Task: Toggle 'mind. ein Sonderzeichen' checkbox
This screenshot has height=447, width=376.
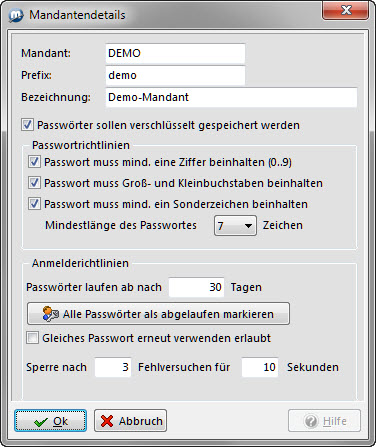Action: 34,204
